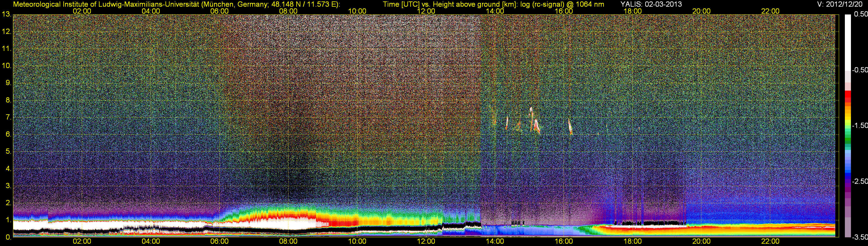Image resolution: width=868 pixels, height=246 pixels.
Task: Click the 06:00 label on the bottom time axis
Action: [x=219, y=241]
